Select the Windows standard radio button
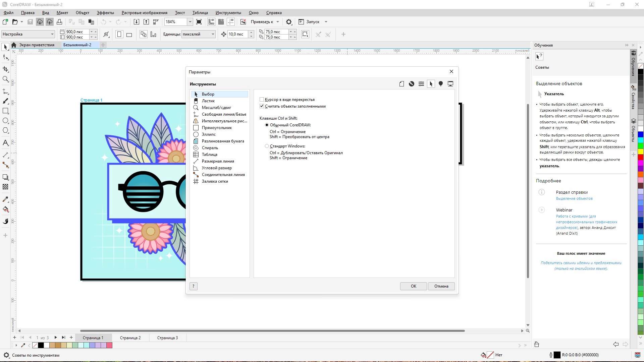 [267, 146]
